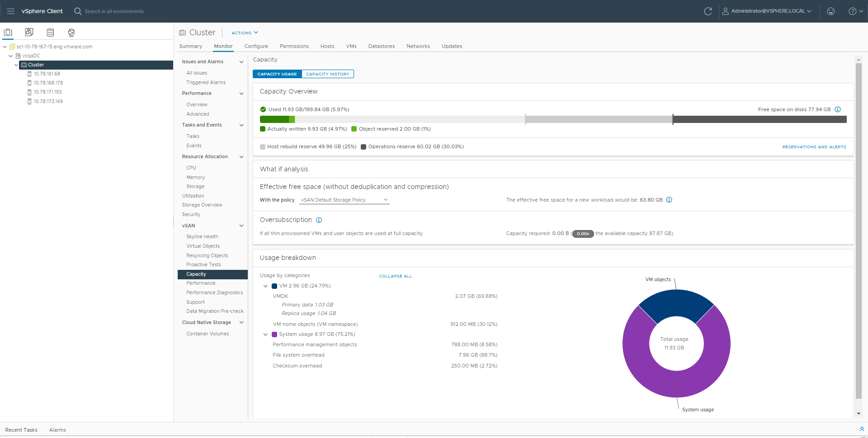Collapse the System usage category

click(265, 334)
